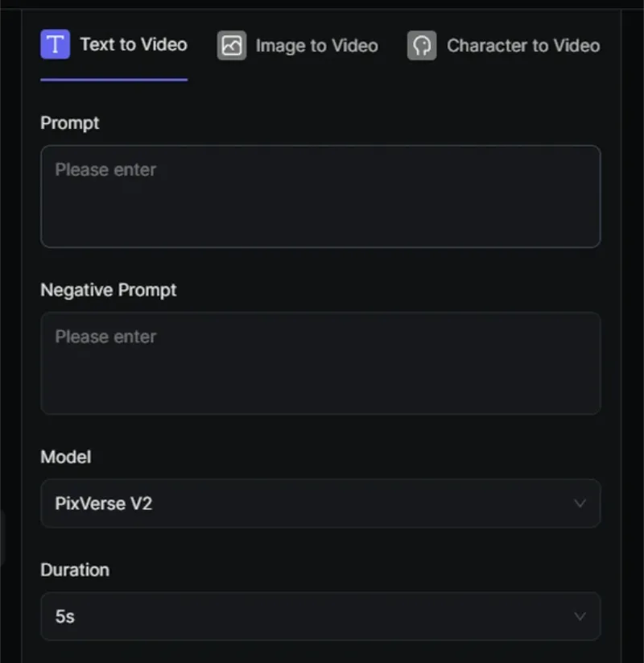
Task: Click the Model section label
Action: [x=65, y=457]
